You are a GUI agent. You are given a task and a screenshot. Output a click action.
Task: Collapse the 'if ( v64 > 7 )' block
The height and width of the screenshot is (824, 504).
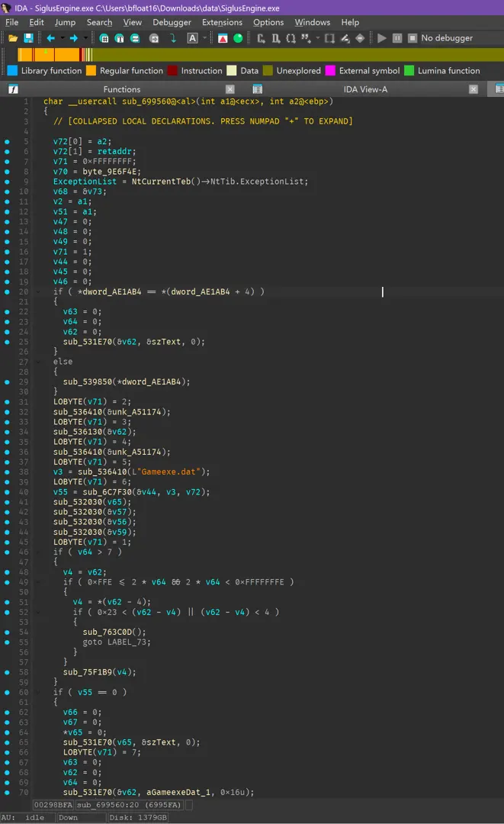coord(38,552)
